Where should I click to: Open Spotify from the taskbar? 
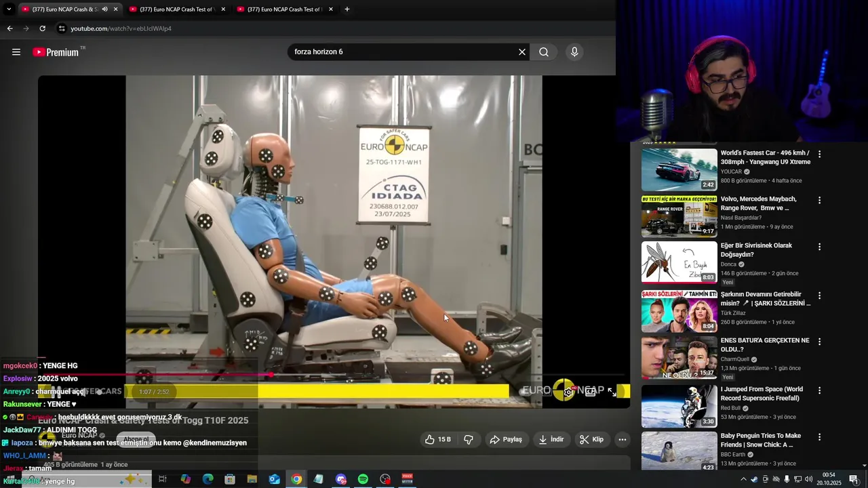coord(363,479)
